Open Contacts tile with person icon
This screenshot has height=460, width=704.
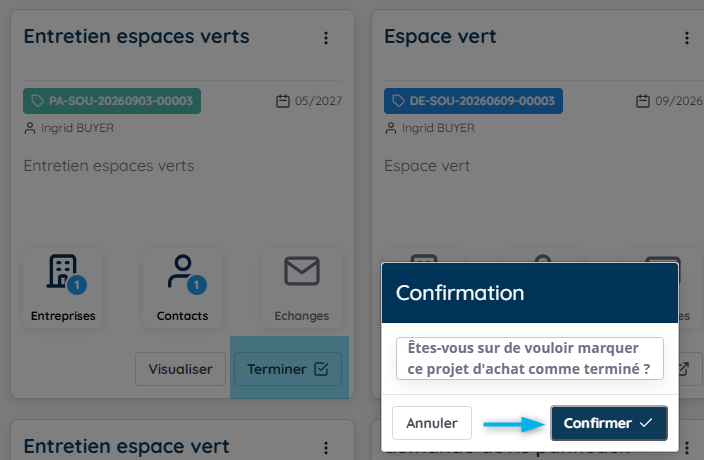click(182, 287)
